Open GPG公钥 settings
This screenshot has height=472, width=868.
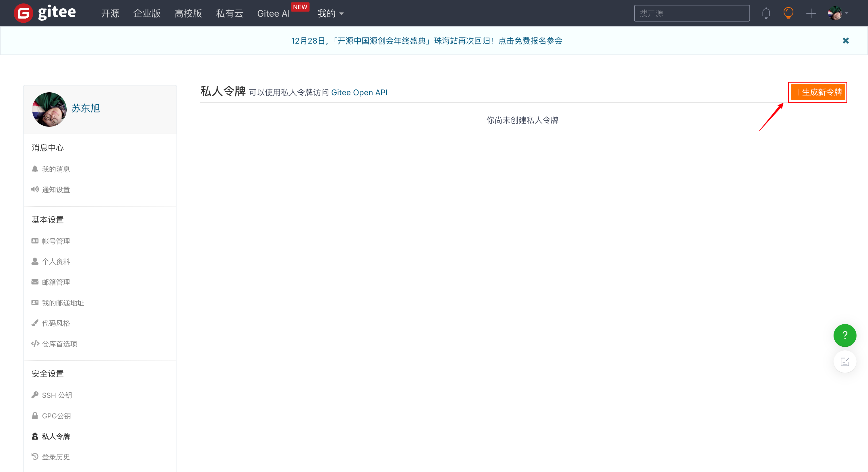point(56,416)
